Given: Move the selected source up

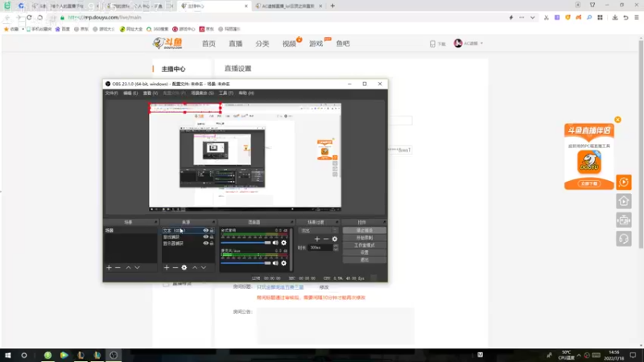Looking at the screenshot, I should (195, 268).
